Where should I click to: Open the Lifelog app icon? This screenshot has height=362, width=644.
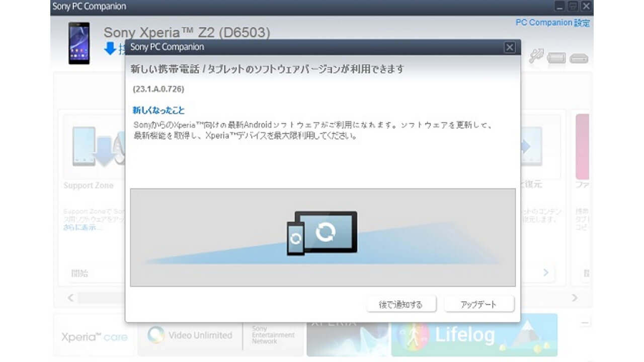click(414, 335)
